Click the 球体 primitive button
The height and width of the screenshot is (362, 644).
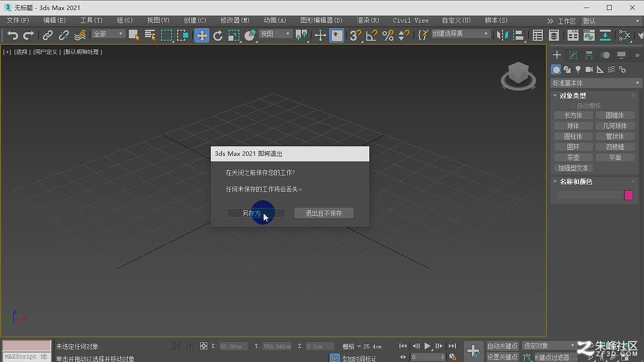click(x=573, y=126)
